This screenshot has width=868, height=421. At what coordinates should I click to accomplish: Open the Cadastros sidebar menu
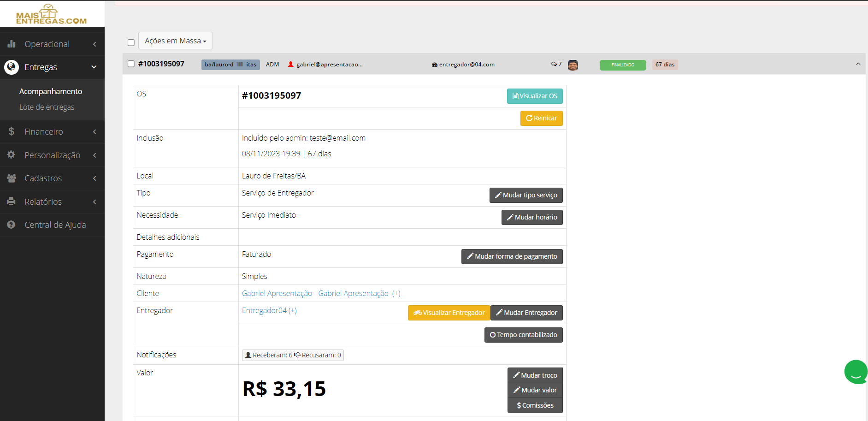52,178
